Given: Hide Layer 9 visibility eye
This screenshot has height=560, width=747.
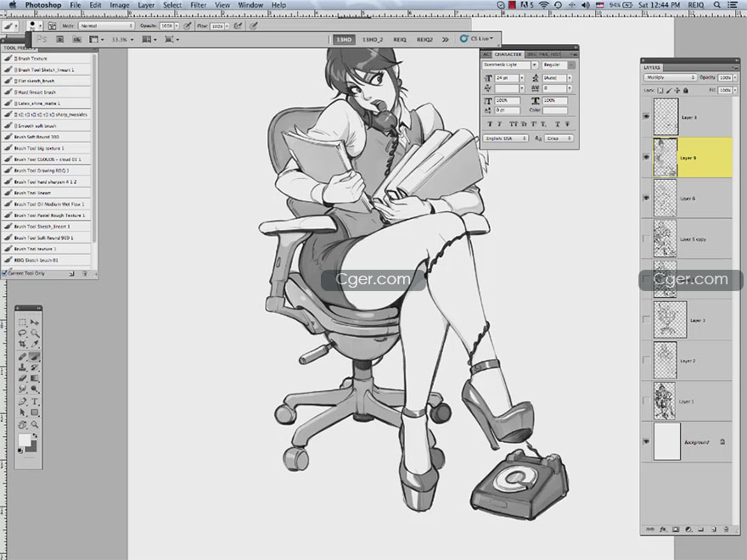Looking at the screenshot, I should (x=646, y=157).
